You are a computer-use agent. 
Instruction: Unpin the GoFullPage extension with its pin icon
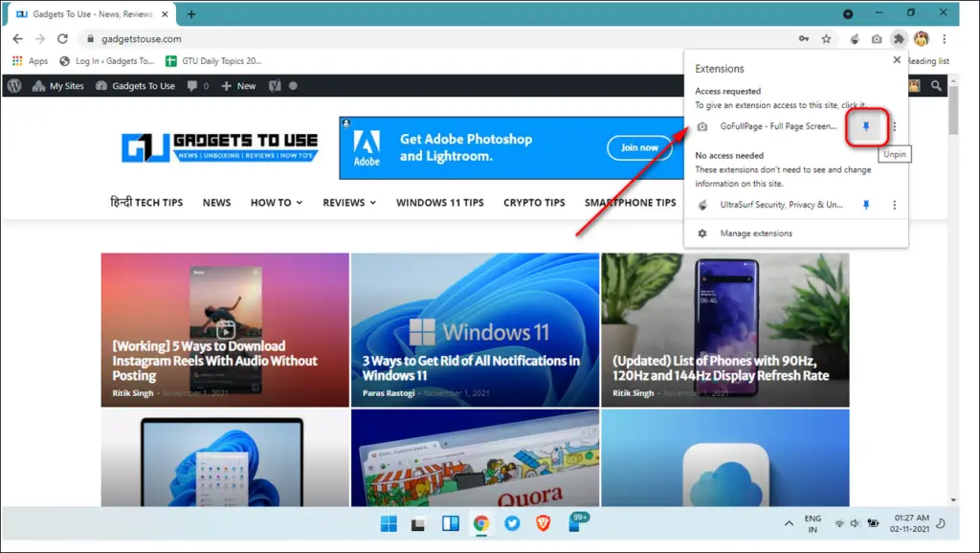(865, 126)
